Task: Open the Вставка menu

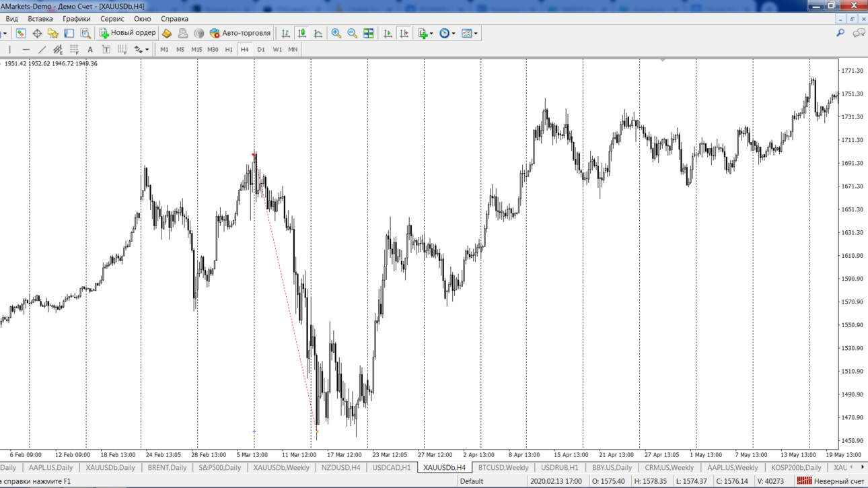Action: (x=40, y=19)
